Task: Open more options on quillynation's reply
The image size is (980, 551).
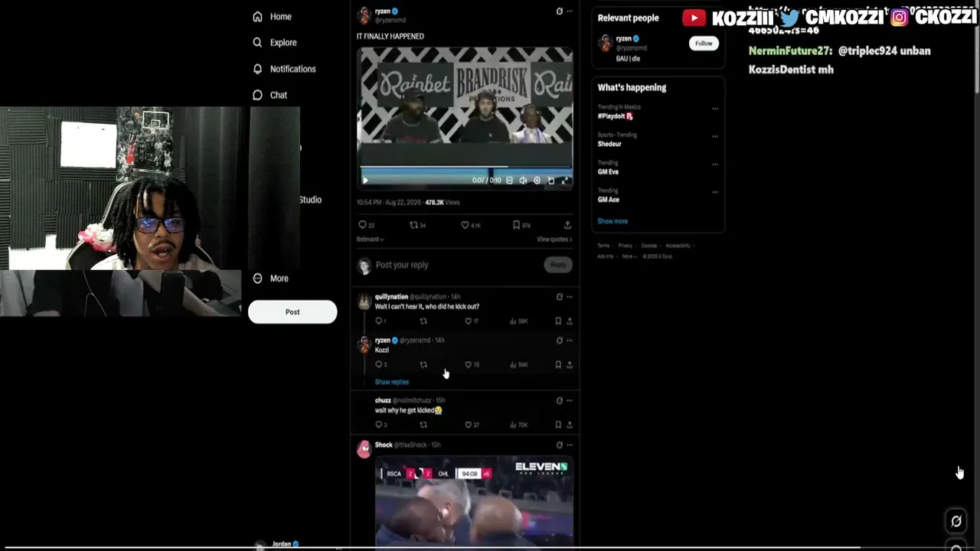Action: 569,297
